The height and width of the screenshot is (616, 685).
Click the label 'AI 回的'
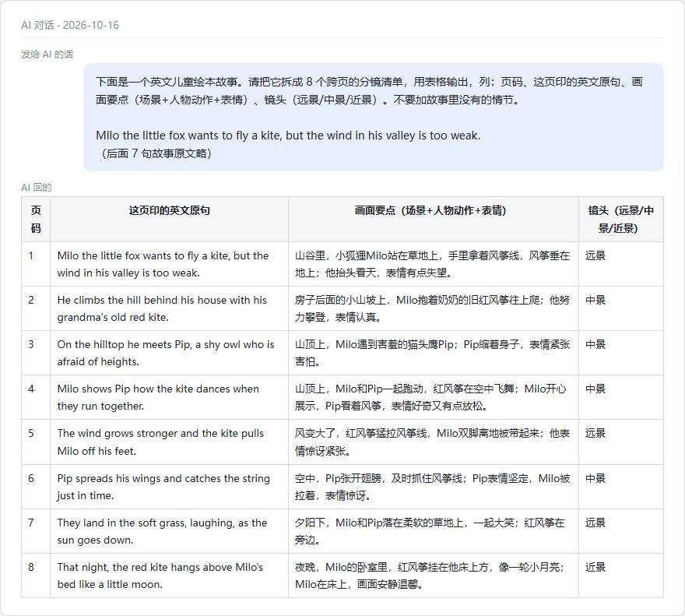point(37,188)
